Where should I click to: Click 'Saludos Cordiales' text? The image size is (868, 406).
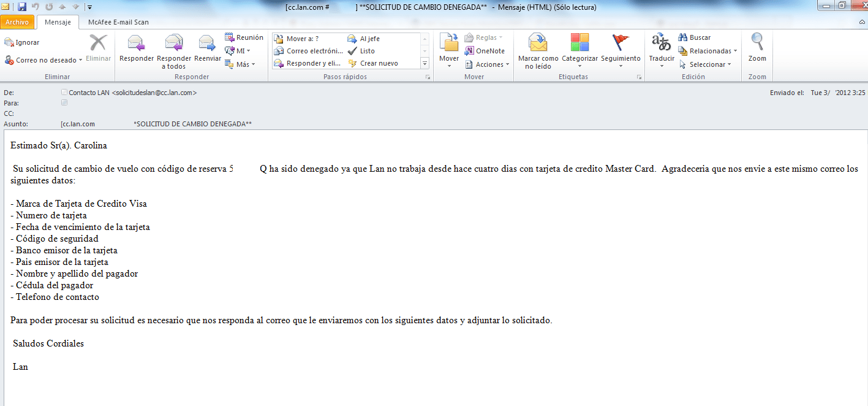(48, 343)
